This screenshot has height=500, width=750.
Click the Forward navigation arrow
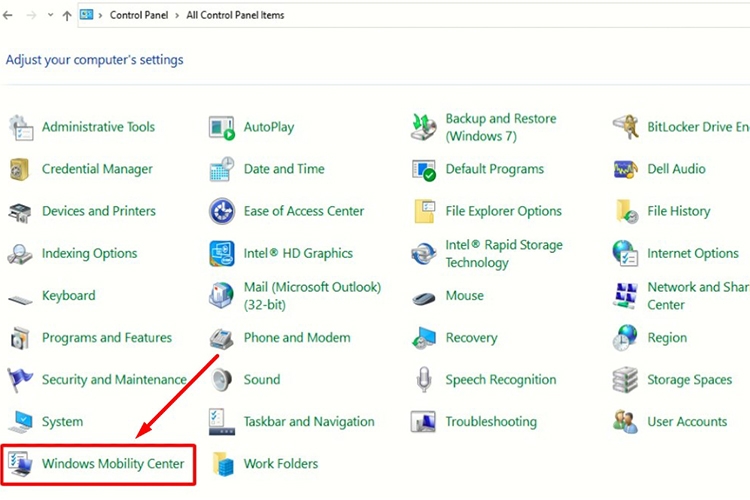pos(31,15)
